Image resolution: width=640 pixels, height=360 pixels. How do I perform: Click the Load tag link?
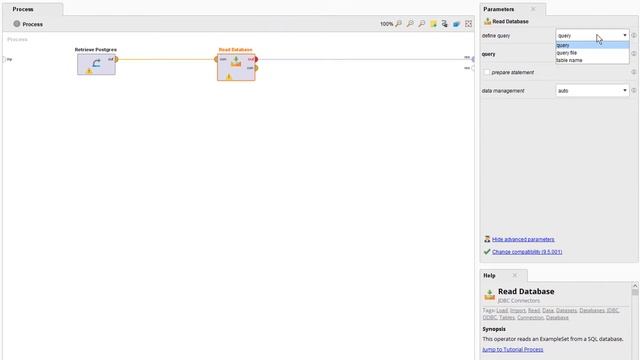pos(502,311)
